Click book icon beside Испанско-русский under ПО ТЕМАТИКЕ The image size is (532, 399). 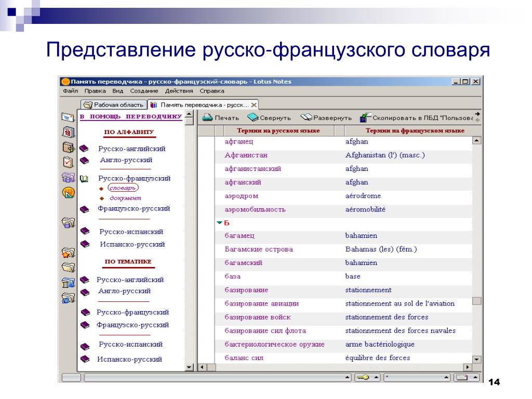(x=85, y=358)
